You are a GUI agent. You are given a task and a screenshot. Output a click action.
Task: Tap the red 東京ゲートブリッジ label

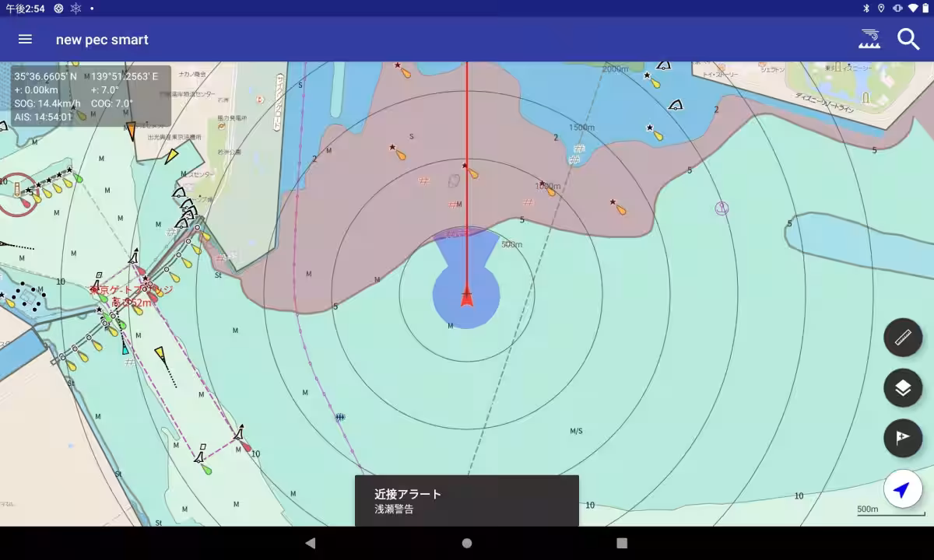[131, 295]
